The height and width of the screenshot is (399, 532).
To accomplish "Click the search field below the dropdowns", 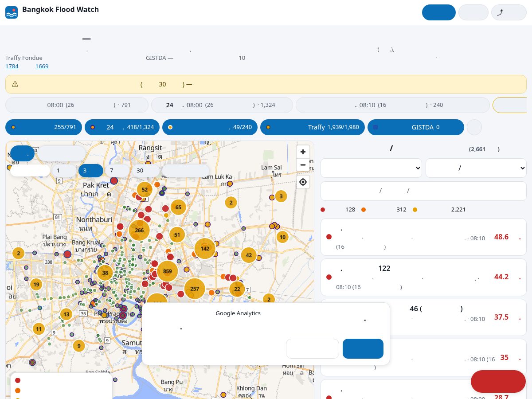I will tap(423, 191).
